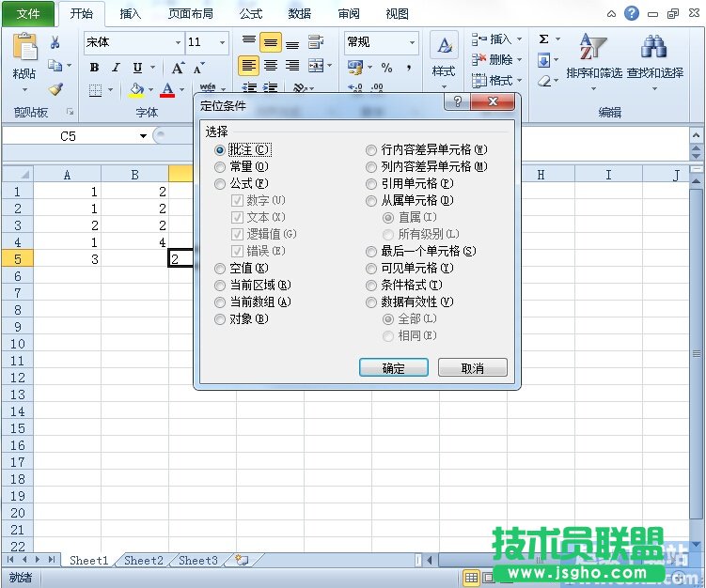Open the number format dropdown (常规)
Viewport: 706px width, 588px height.
click(412, 43)
